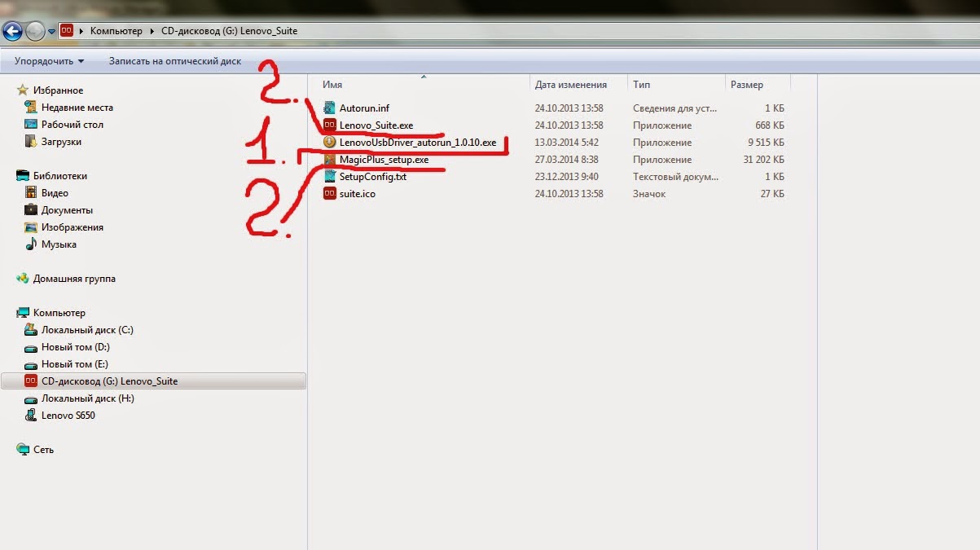
Task: Click Локальный диск (C:) drive icon
Action: pos(31,330)
